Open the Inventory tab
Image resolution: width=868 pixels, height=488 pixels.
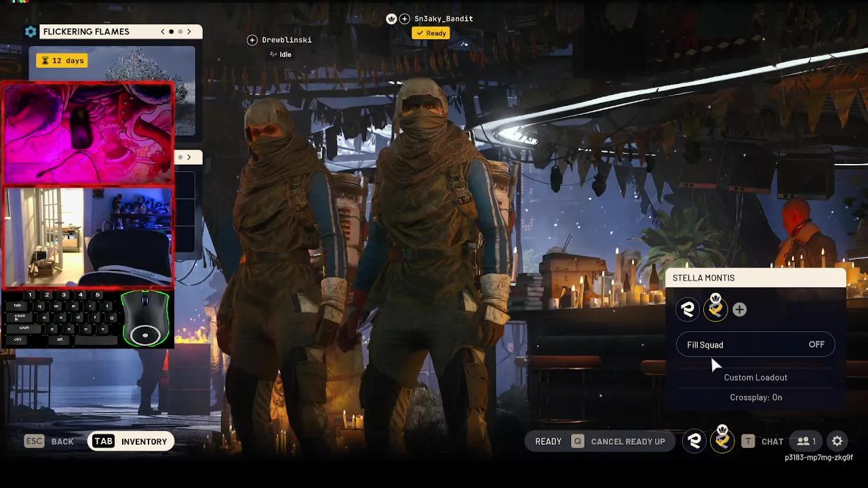click(131, 441)
